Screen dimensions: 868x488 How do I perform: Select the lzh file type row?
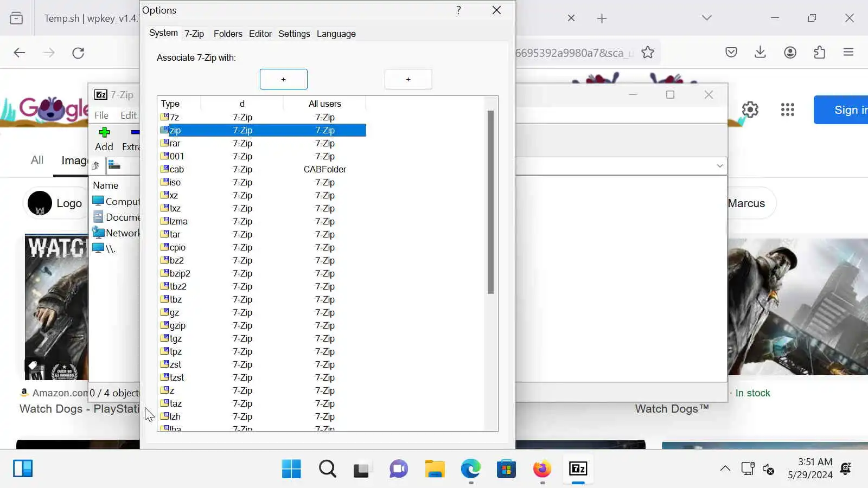tap(263, 416)
